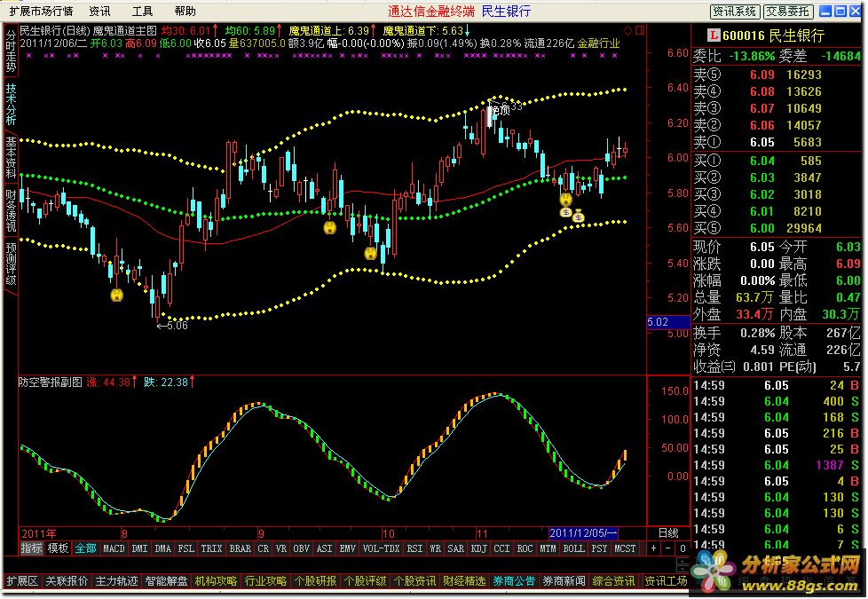Switch to the 技术分析 side tab

pos(11,105)
